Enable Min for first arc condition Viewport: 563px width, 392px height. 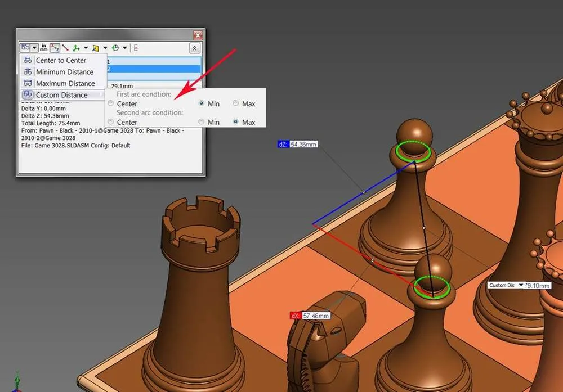point(201,103)
